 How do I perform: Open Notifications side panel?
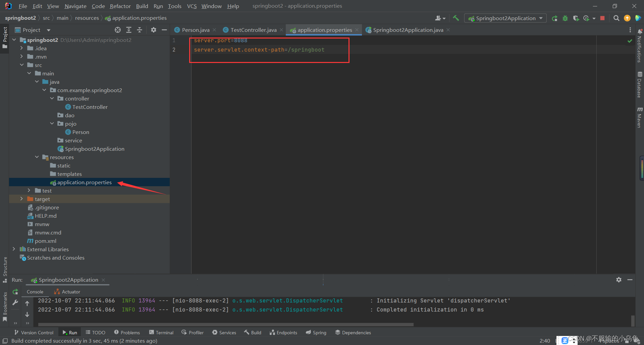pyautogui.click(x=640, y=46)
